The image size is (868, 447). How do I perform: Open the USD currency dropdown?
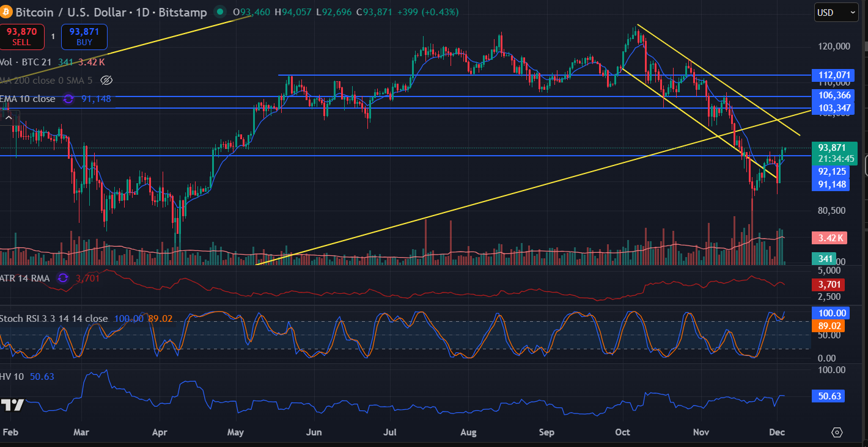[836, 12]
